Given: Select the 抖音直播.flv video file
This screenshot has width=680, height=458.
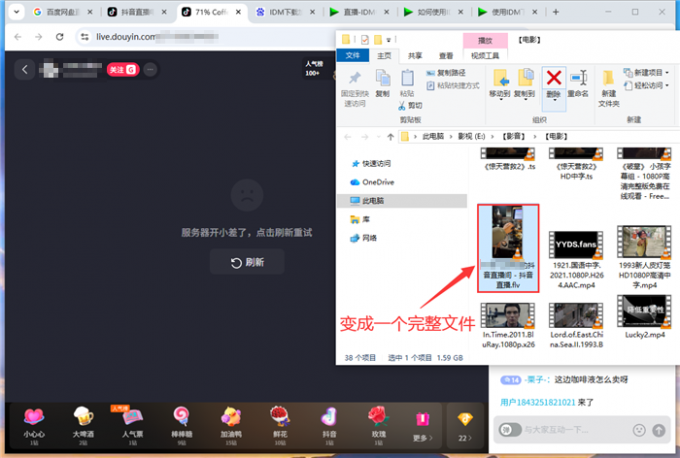Looking at the screenshot, I should point(508,248).
